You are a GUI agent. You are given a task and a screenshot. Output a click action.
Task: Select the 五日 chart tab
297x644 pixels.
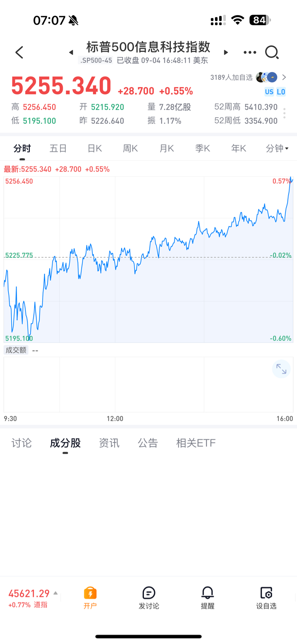58,148
